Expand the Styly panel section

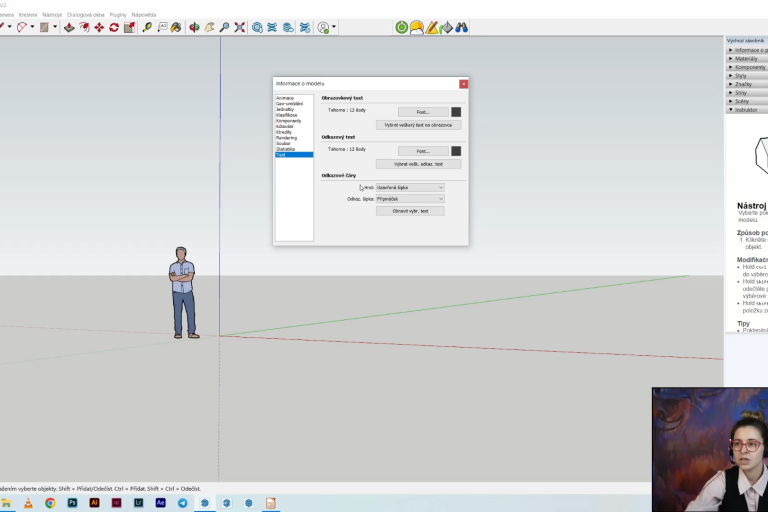746,75
